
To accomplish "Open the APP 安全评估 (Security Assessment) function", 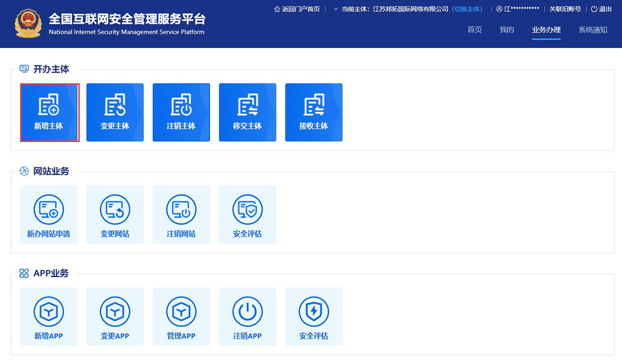I will (x=314, y=316).
